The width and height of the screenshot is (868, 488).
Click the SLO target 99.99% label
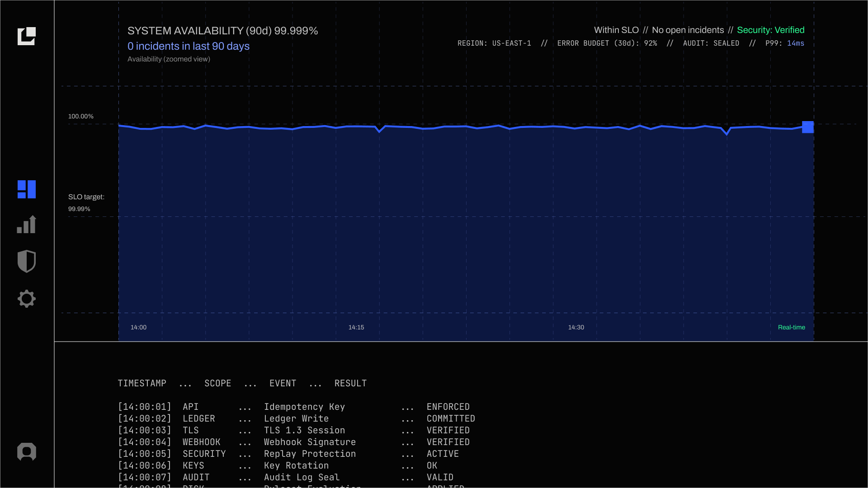pos(86,202)
